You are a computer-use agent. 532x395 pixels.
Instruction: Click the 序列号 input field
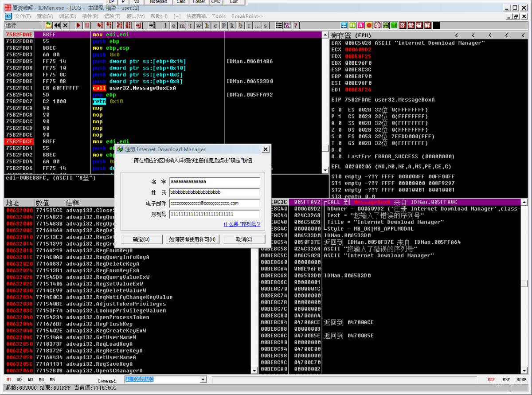point(215,214)
